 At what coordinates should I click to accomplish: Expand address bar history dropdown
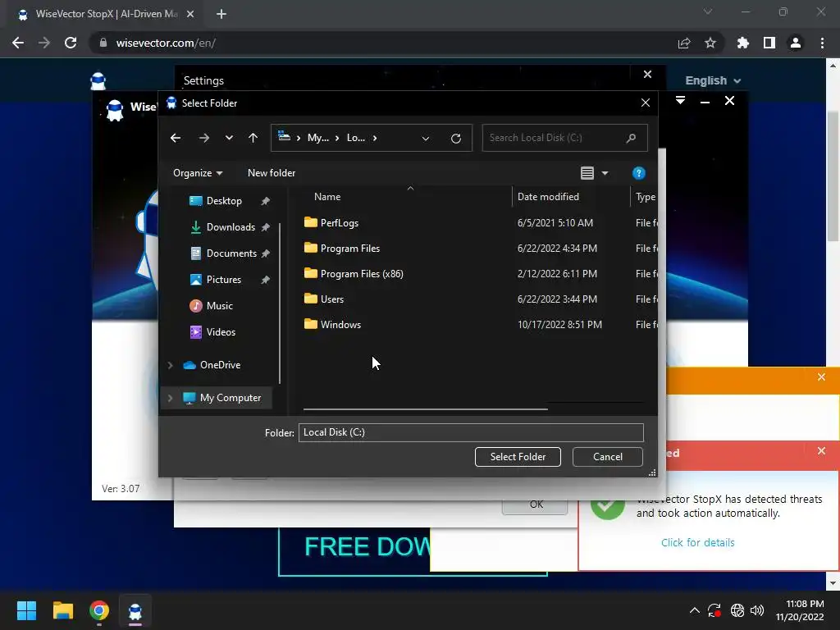426,138
